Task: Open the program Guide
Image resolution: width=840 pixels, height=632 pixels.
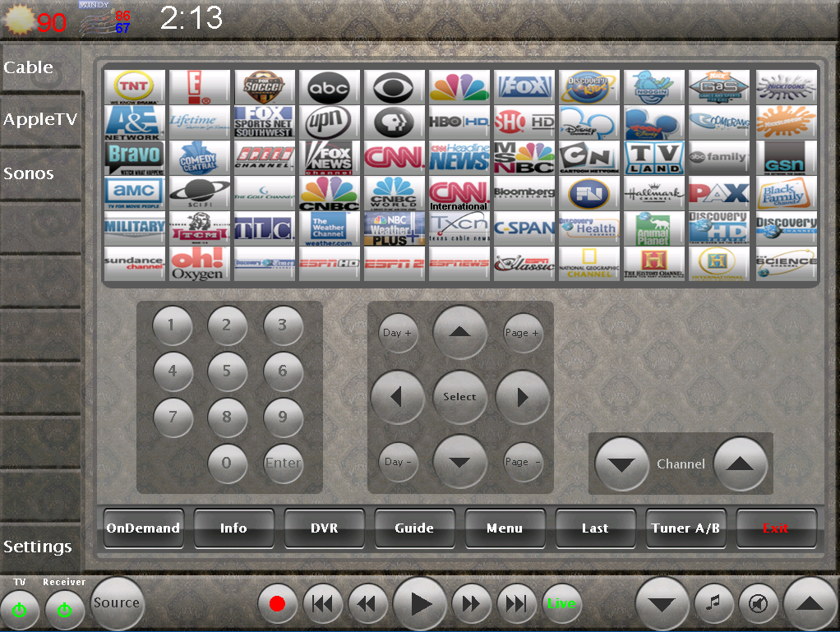Action: click(414, 528)
